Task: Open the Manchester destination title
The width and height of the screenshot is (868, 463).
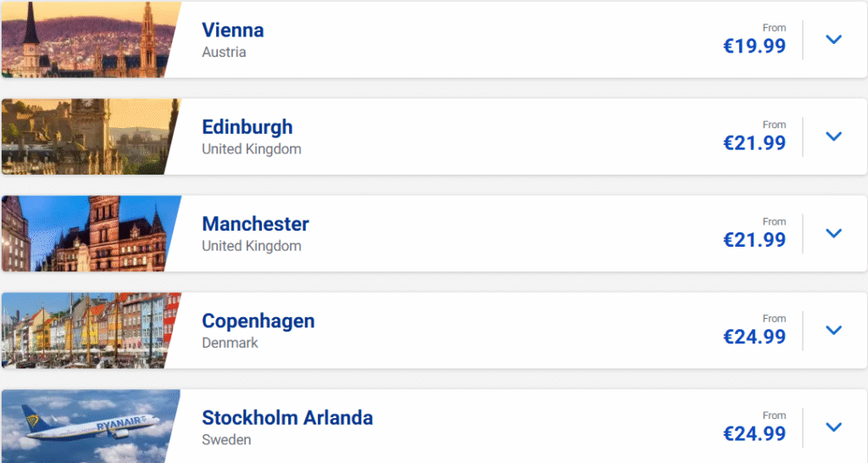Action: click(x=255, y=225)
